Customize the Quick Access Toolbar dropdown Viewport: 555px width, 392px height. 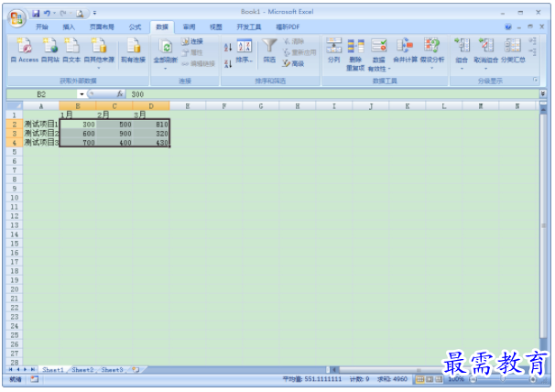click(94, 14)
